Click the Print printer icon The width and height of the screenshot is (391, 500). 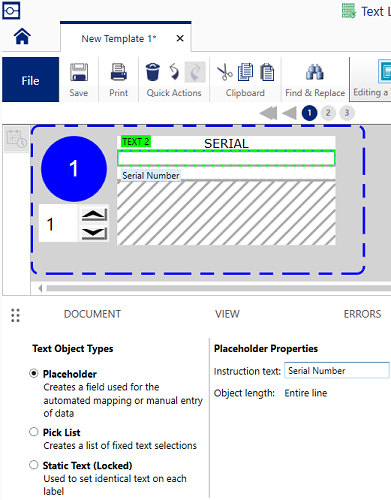click(119, 72)
